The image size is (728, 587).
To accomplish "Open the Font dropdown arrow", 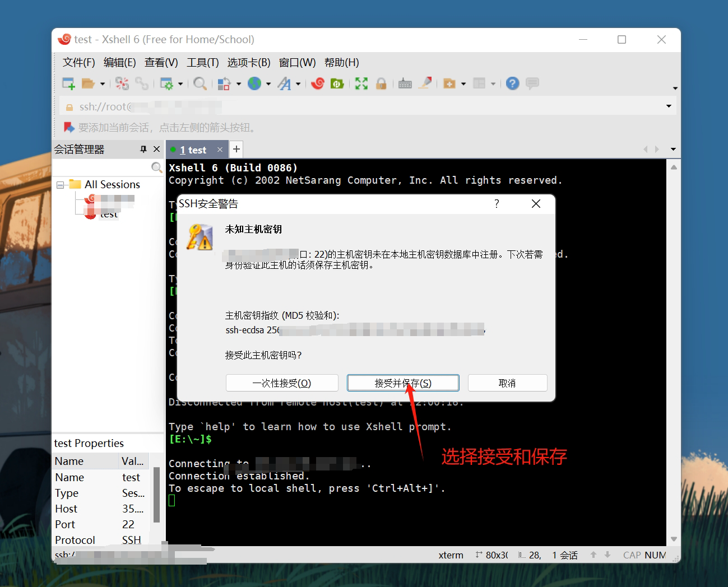I will click(x=298, y=84).
